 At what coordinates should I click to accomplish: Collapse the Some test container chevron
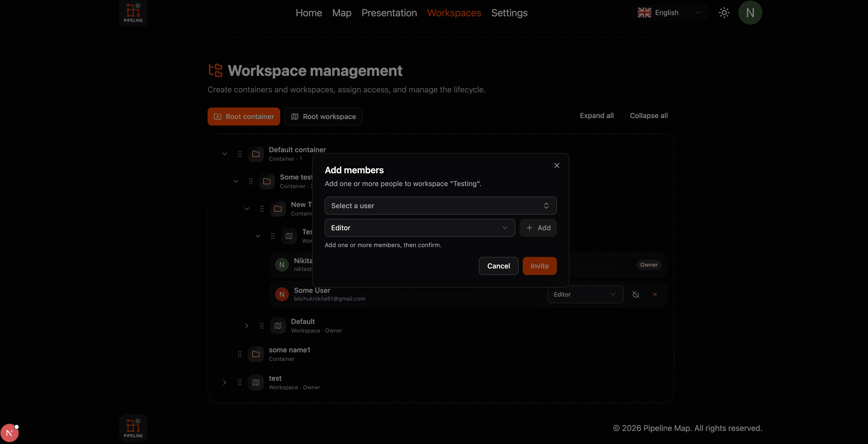click(235, 181)
